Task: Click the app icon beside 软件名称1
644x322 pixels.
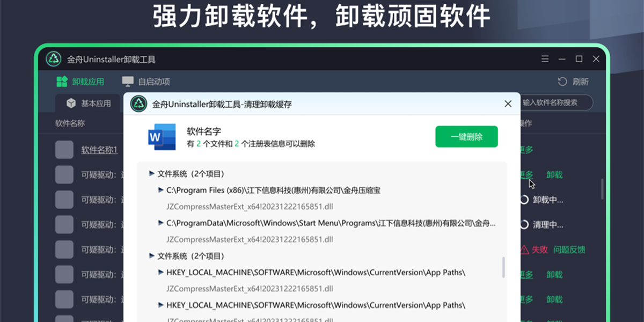Action: coord(64,150)
